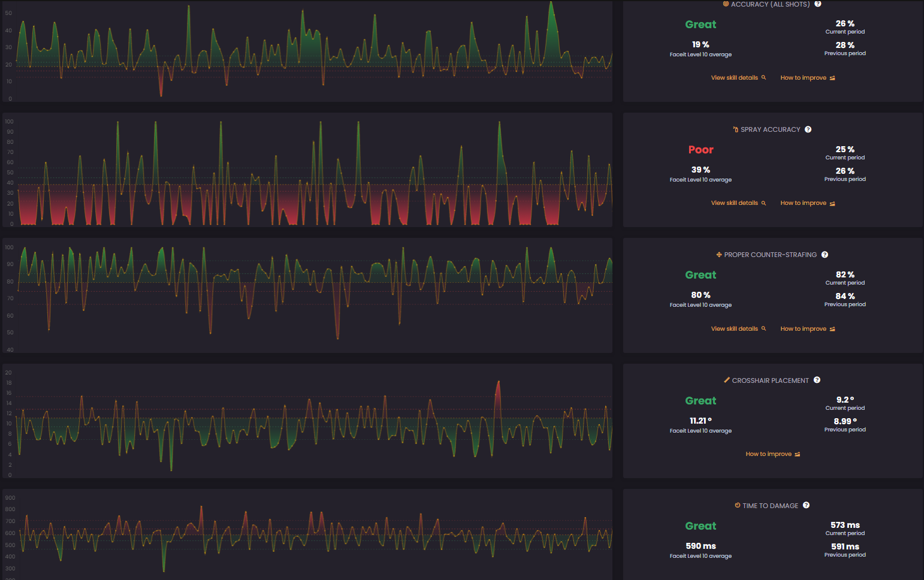
Task: Click the counter-strafing crosshair icon
Action: 719,255
